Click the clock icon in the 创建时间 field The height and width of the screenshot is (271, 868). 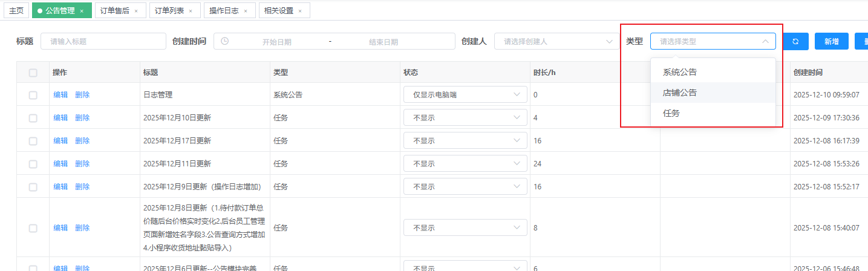[225, 41]
